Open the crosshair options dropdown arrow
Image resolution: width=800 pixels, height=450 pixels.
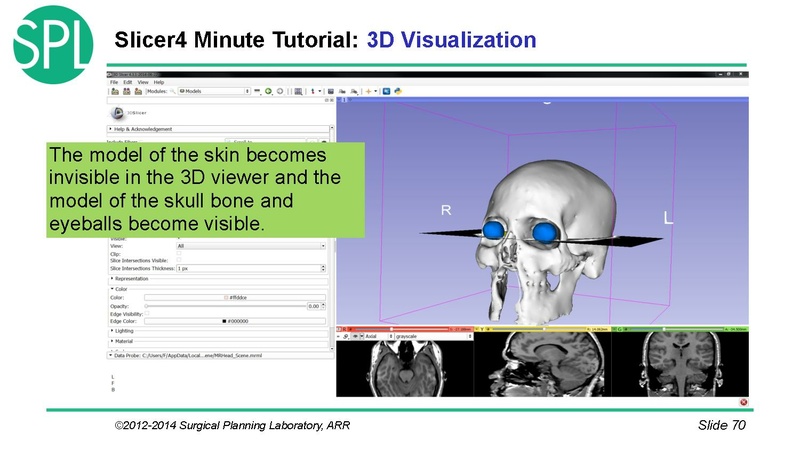point(376,91)
